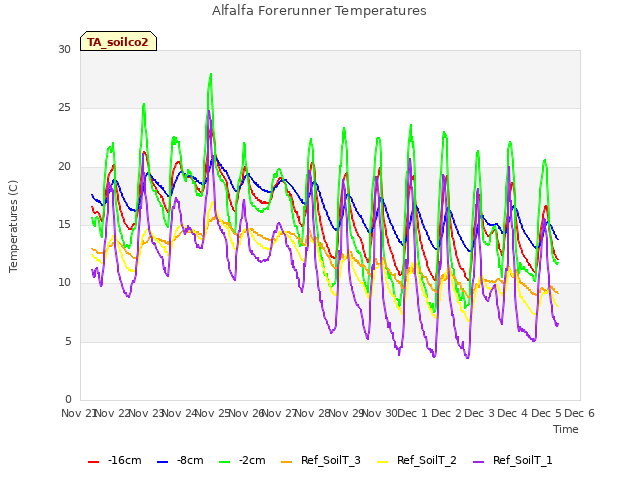Image resolution: width=640 pixels, height=480 pixels.
Task: Toggle the Ref_SoilT_2 legend entry
Action: (417, 460)
